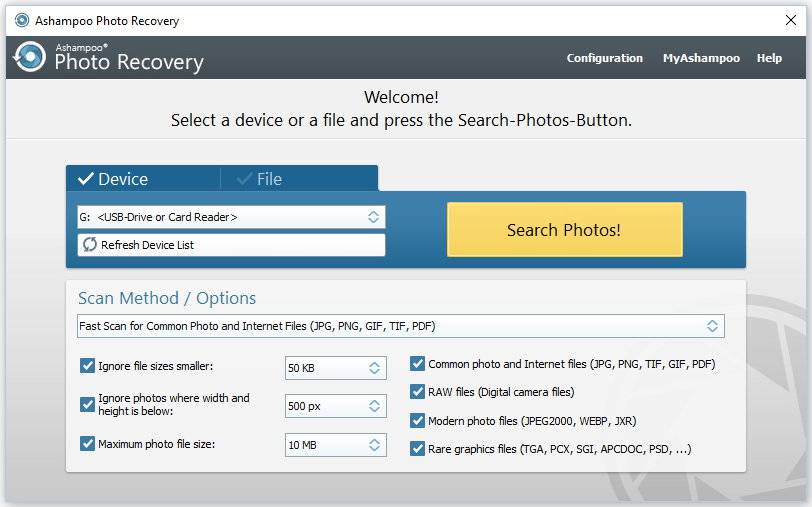
Task: Click the title bar app icon
Action: [21, 20]
